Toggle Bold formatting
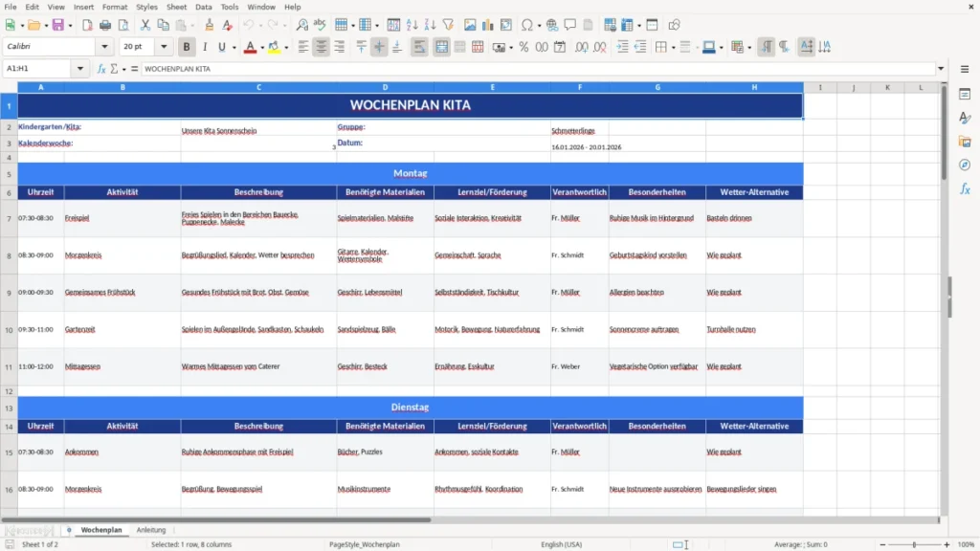Image resolution: width=980 pixels, height=551 pixels. pyautogui.click(x=187, y=47)
